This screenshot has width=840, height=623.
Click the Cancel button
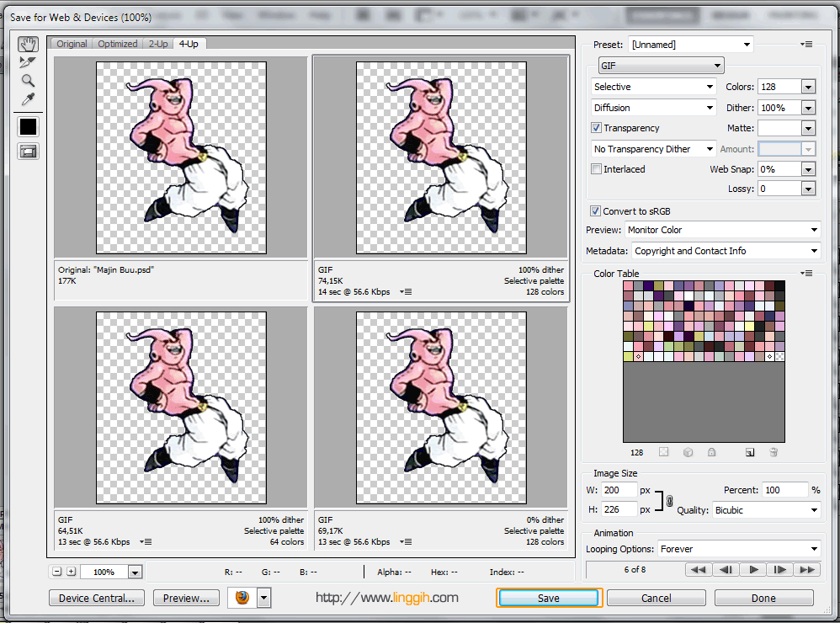click(x=657, y=598)
